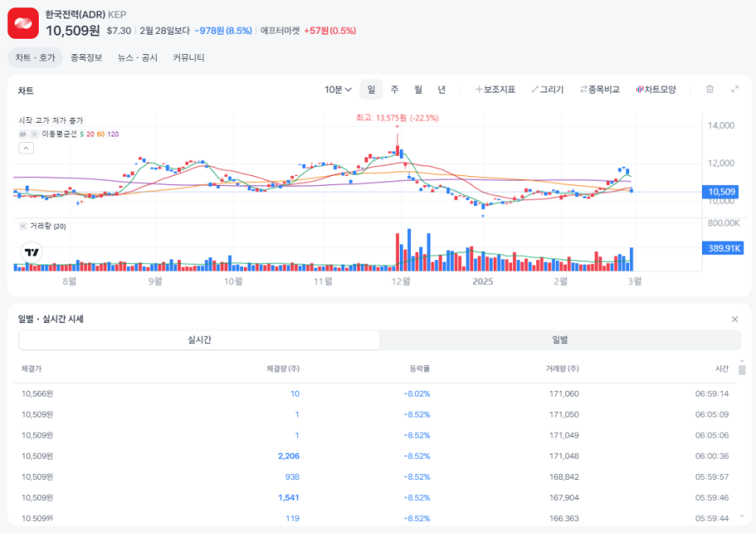Go to the 종목정보 tab
This screenshot has width=756, height=533.
(86, 58)
